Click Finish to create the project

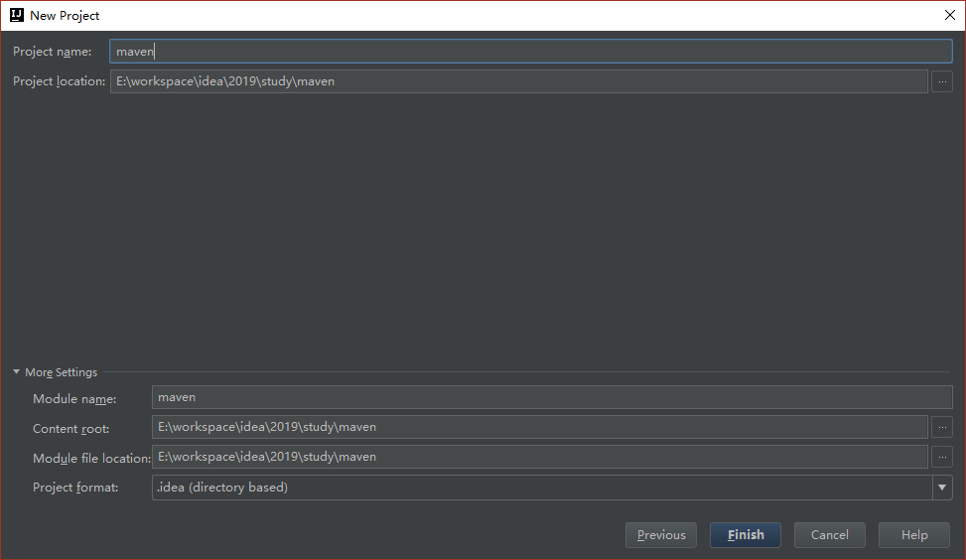(x=746, y=535)
